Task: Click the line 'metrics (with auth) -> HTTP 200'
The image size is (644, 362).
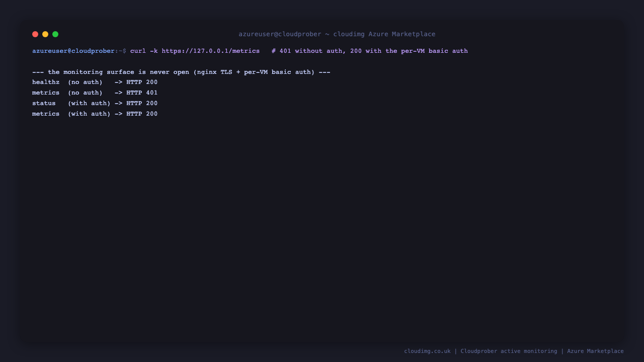Action: (95, 114)
